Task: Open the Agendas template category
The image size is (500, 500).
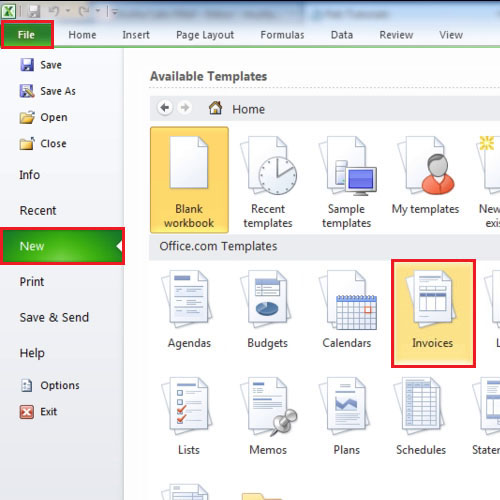Action: pyautogui.click(x=189, y=309)
